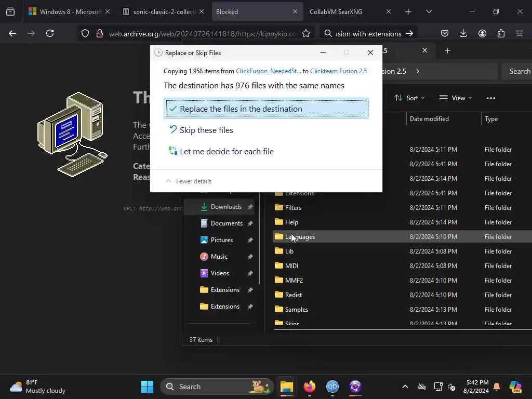Unpin Downloads using its pin icon
This screenshot has height=399, width=532.
coord(250,207)
